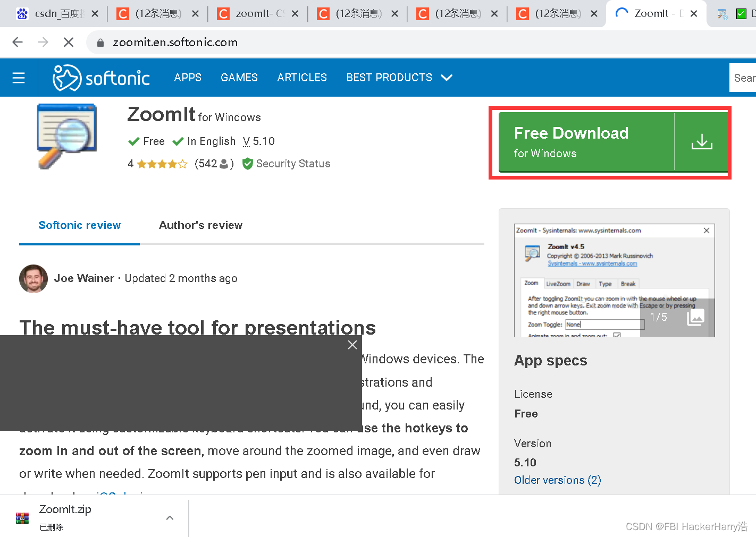Click the WinRAR icon on ZoomIt.zip

tap(22, 517)
